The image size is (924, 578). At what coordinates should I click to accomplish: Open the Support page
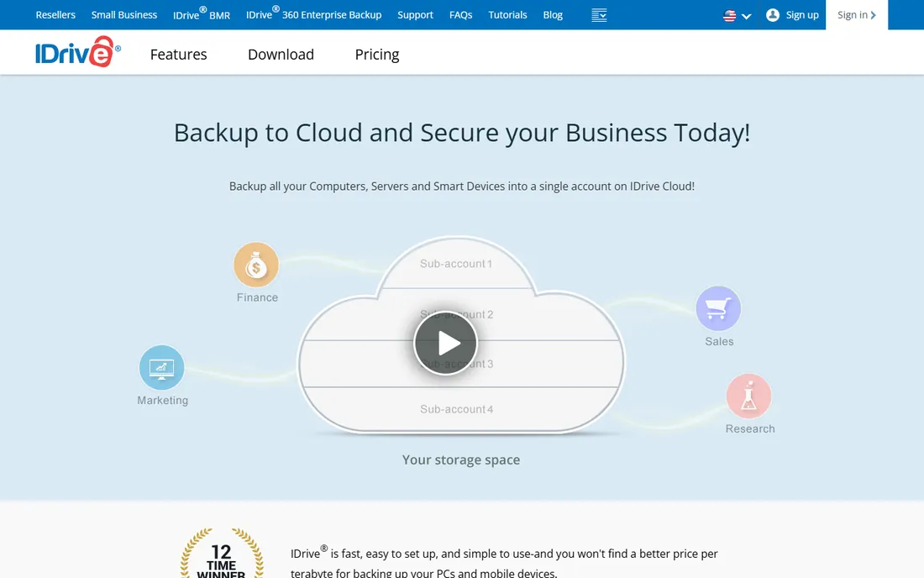click(x=415, y=15)
